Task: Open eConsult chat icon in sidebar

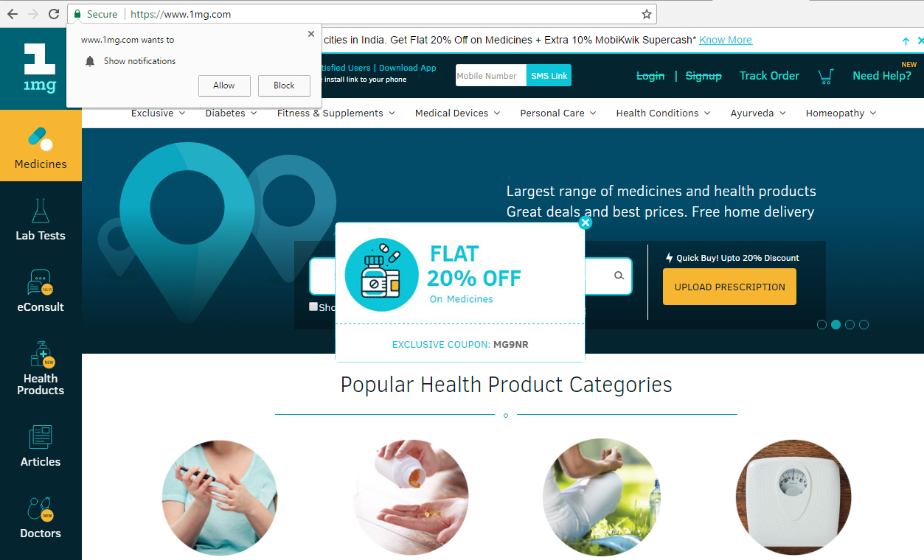Action: pyautogui.click(x=41, y=282)
